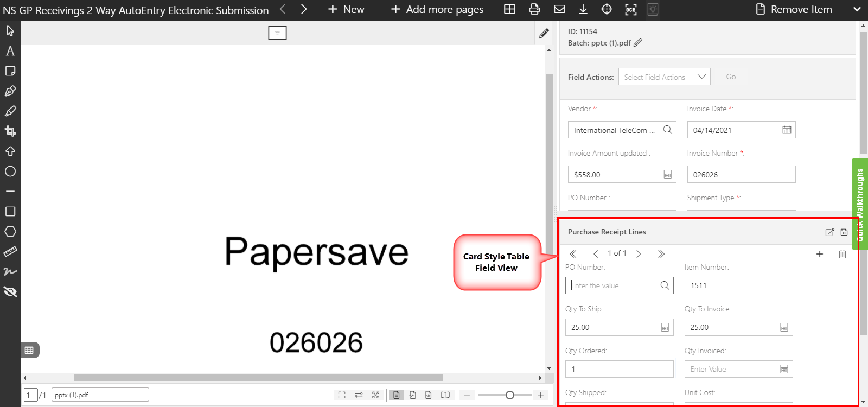Select the freehand signature tool
Screen dimensions: 868x407
click(x=10, y=271)
